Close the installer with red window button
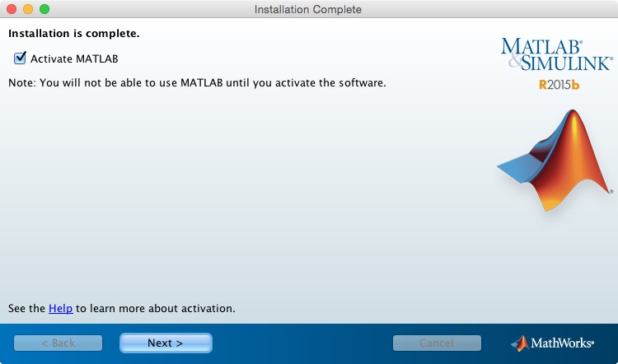 11,9
